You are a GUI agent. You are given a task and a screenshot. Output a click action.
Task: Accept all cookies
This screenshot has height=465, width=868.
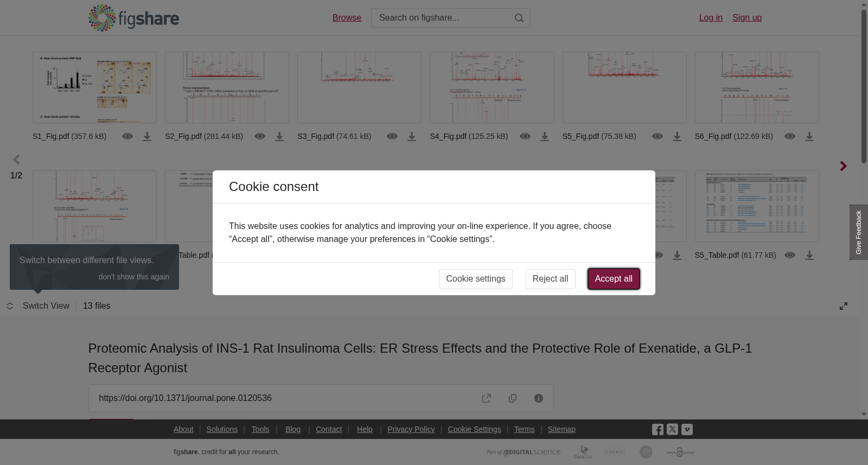614,279
